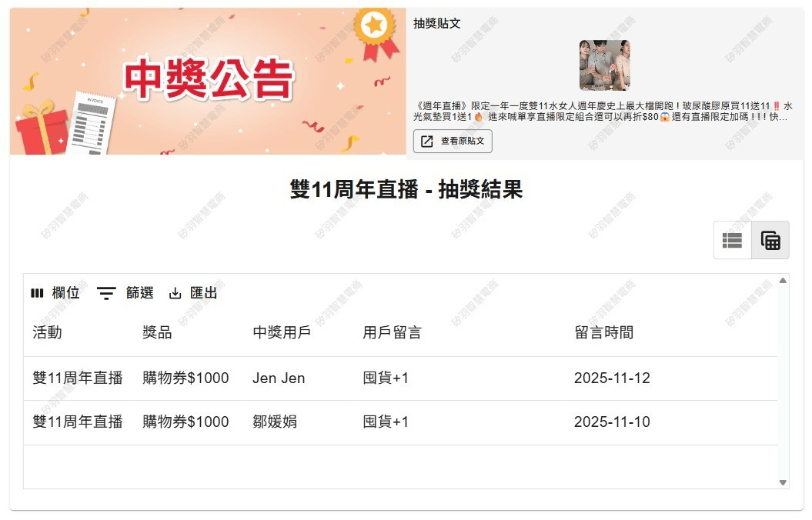812x520 pixels.
Task: Select the Jen Jen winner cell
Action: [x=279, y=378]
